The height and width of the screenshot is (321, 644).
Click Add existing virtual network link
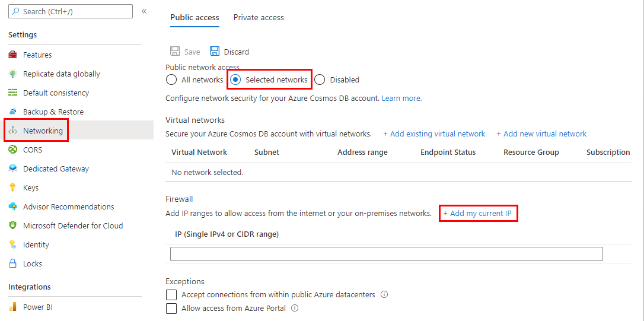pyautogui.click(x=434, y=134)
